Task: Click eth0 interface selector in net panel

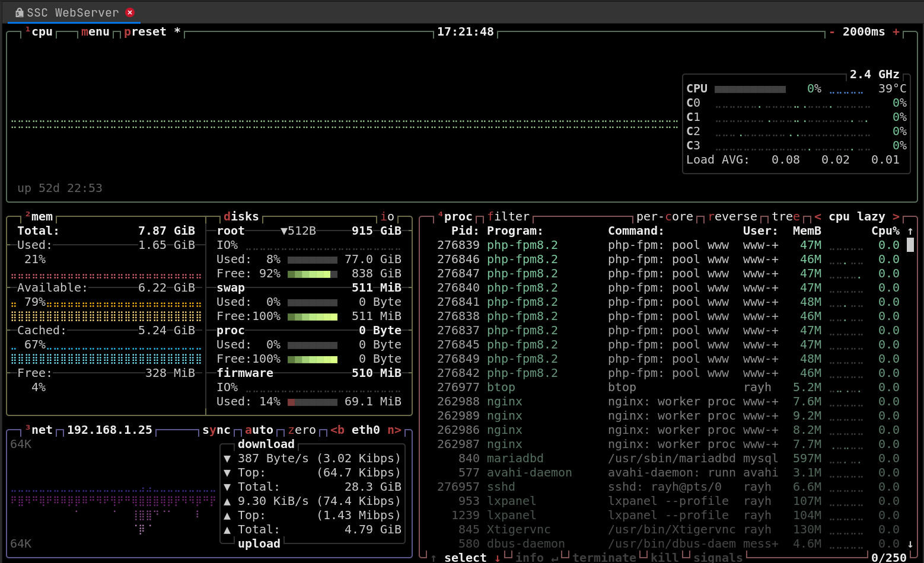Action: pos(365,430)
